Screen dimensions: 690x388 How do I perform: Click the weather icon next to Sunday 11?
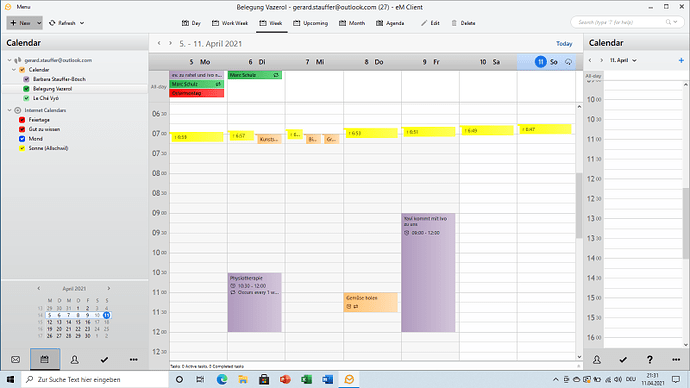click(569, 62)
